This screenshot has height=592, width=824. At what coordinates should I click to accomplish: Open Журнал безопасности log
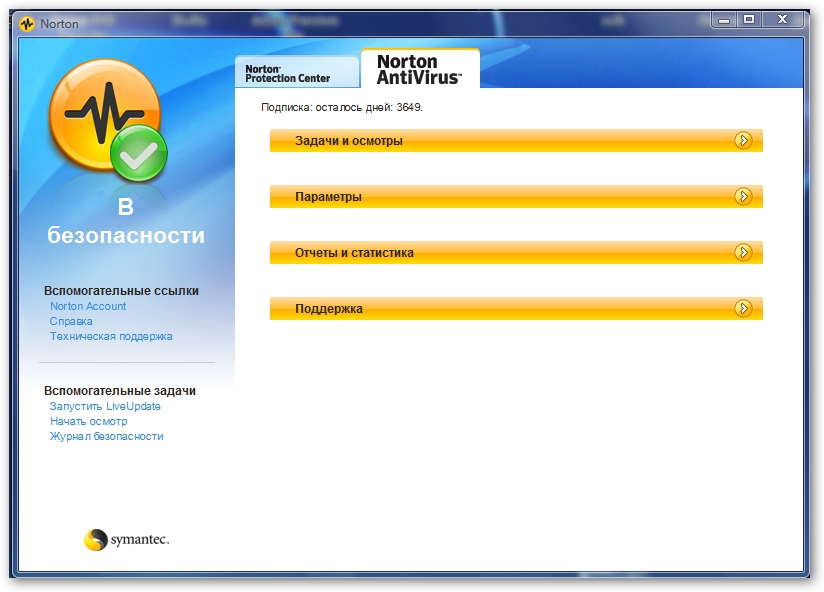[x=106, y=436]
